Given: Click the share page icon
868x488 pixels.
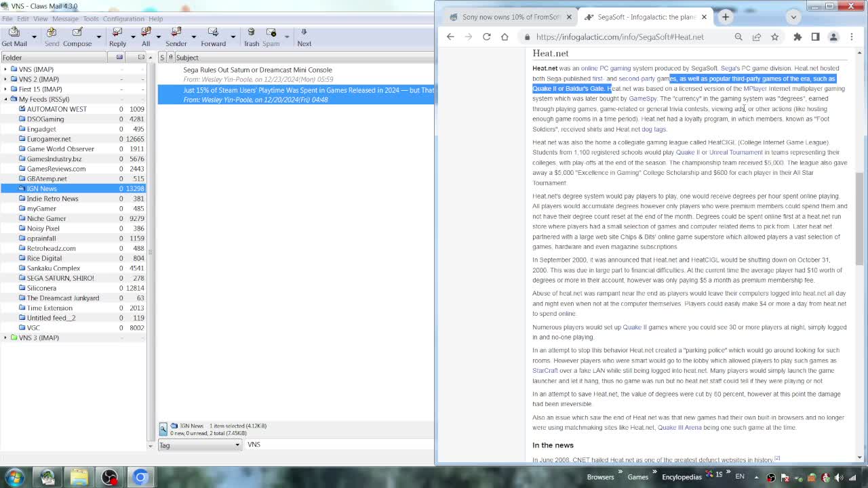Looking at the screenshot, I should pyautogui.click(x=757, y=37).
